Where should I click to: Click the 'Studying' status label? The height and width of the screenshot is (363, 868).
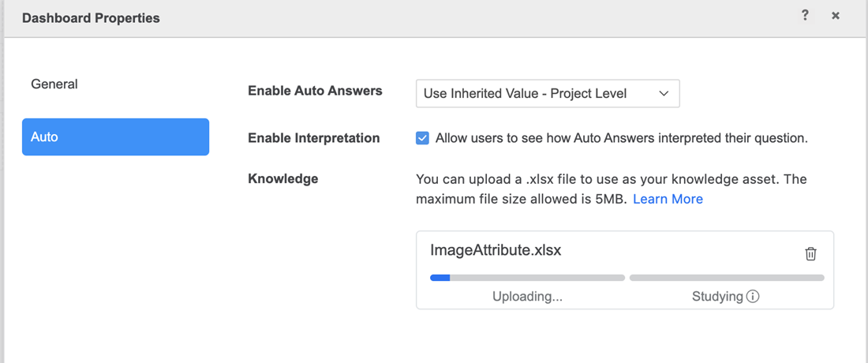tap(716, 297)
